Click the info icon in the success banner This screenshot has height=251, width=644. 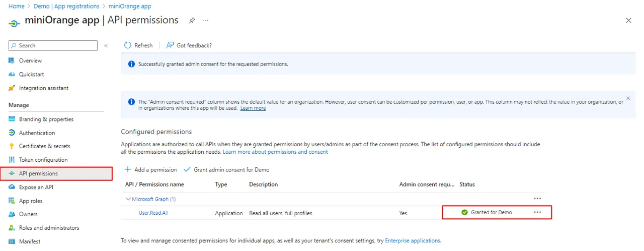coord(131,65)
